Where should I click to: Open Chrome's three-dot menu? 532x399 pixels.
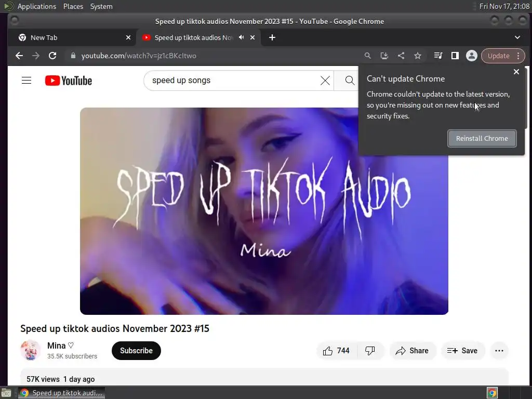pos(518,56)
